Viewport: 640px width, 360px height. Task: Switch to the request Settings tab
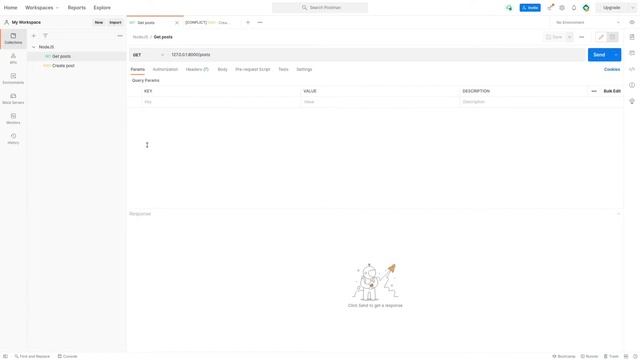click(x=304, y=69)
